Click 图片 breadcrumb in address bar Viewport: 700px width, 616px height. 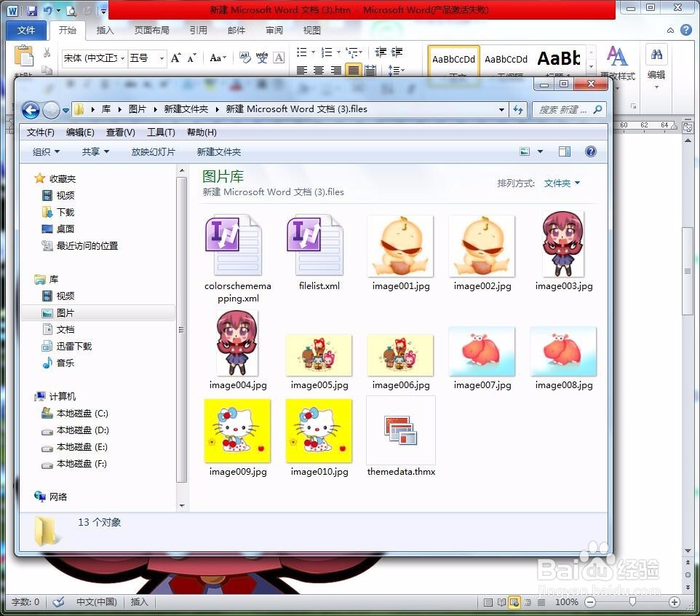click(137, 109)
